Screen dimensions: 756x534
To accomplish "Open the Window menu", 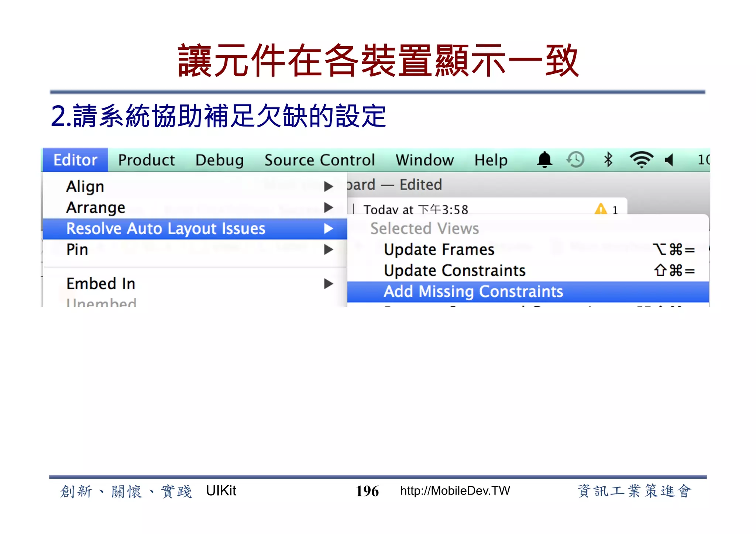I will pyautogui.click(x=425, y=160).
